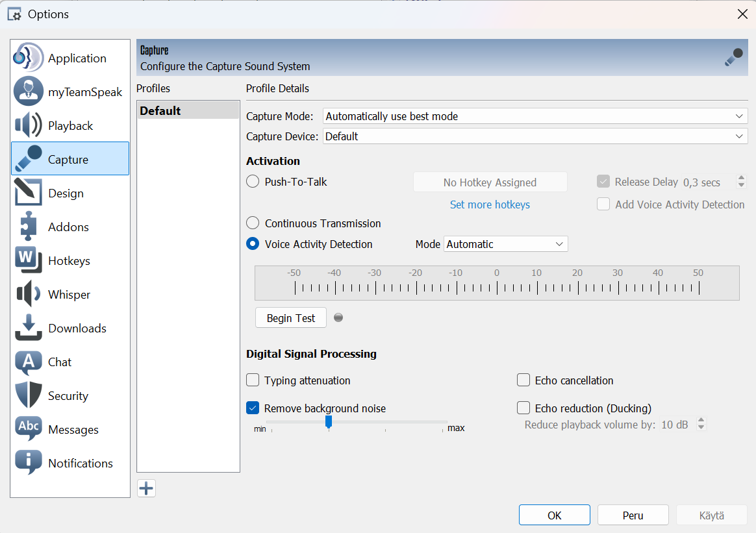Open the Voice Activity Mode dropdown
756x533 pixels.
click(506, 244)
